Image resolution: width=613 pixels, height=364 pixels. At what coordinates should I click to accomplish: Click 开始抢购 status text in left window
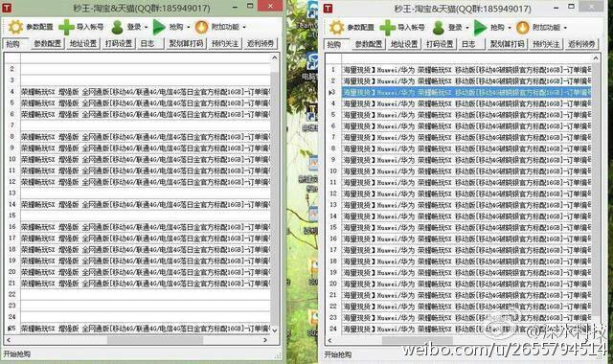[x=17, y=354]
